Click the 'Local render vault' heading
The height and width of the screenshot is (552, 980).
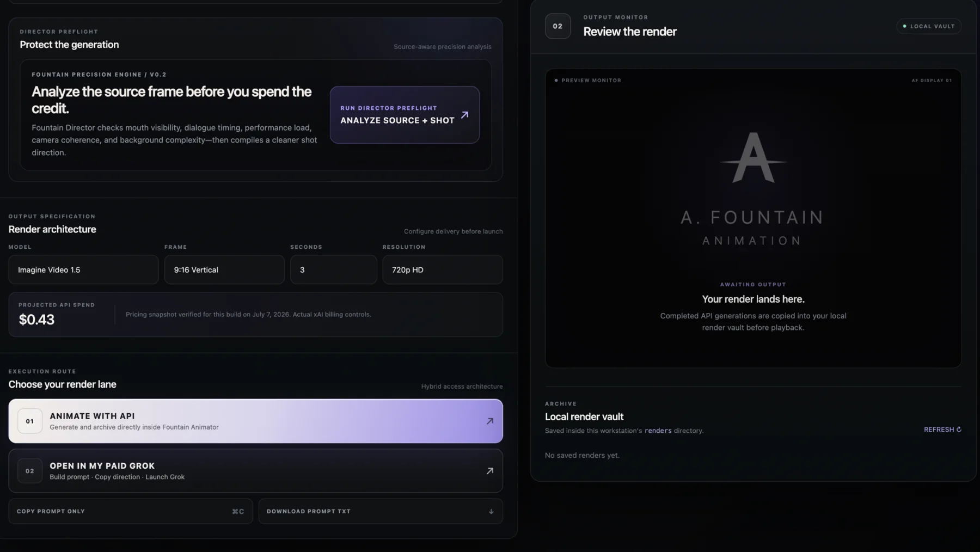coord(584,416)
